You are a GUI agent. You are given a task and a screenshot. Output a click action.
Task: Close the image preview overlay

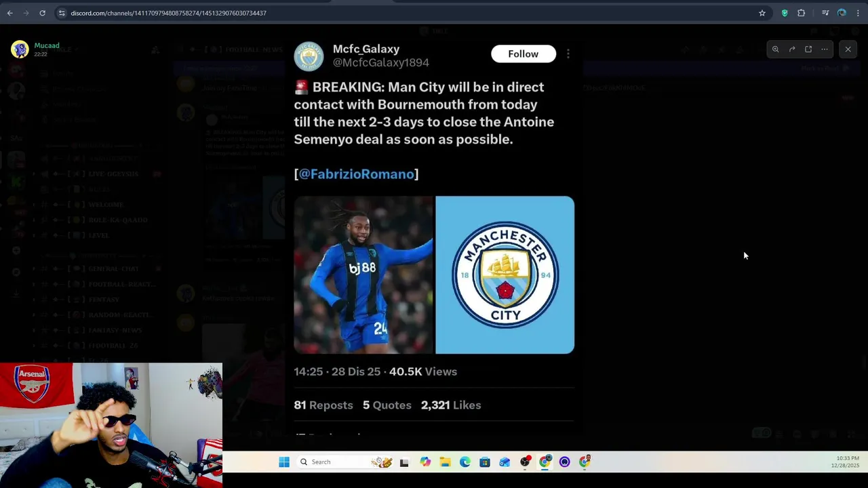coord(848,49)
